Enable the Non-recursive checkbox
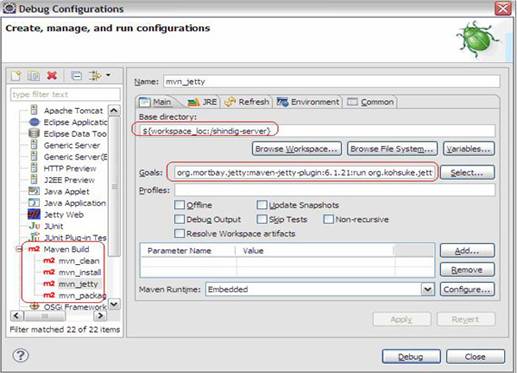The width and height of the screenshot is (517, 373). 329,219
